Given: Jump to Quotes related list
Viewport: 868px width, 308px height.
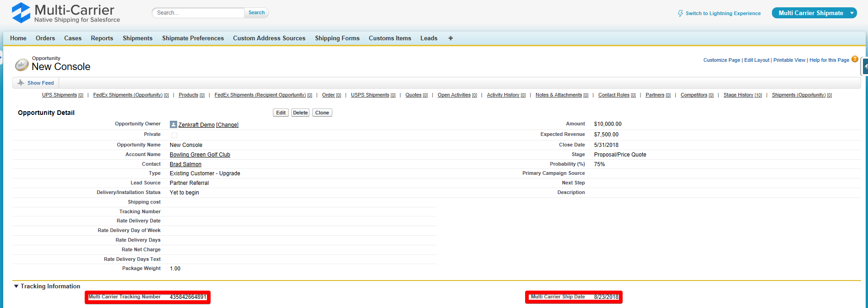Looking at the screenshot, I should 417,95.
